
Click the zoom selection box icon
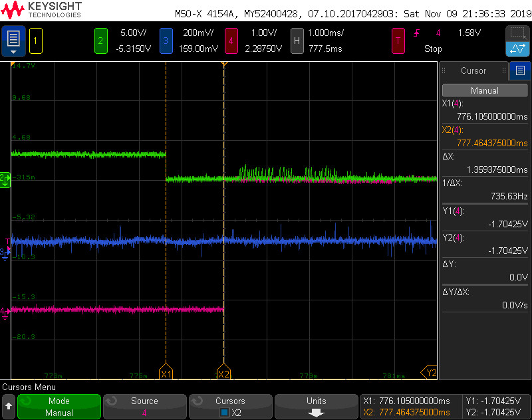(x=517, y=33)
